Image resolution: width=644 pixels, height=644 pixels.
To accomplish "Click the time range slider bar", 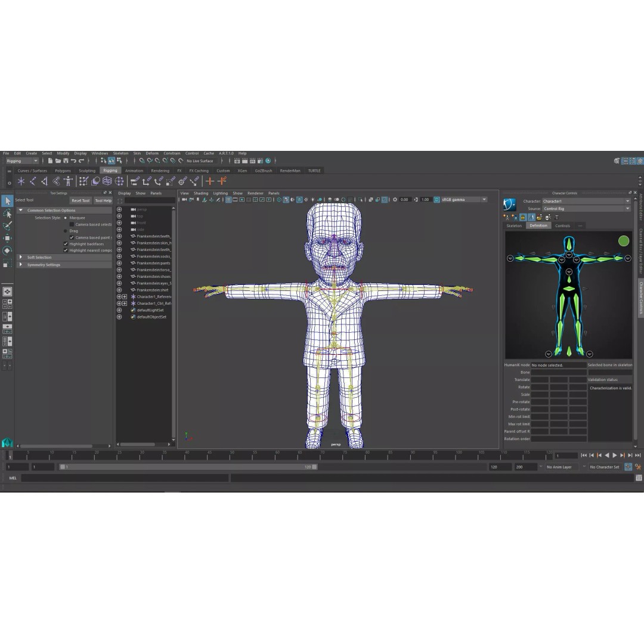I will click(188, 467).
